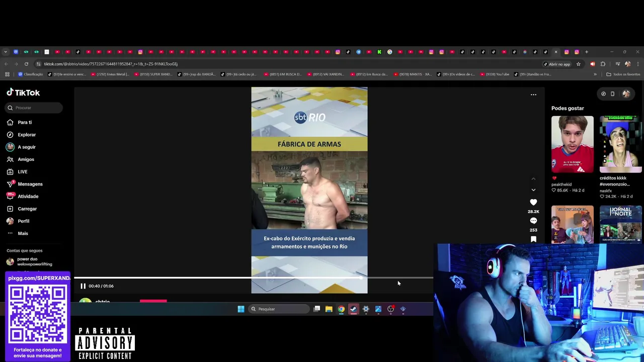Open the SUPER XAND bookmark

[153, 74]
